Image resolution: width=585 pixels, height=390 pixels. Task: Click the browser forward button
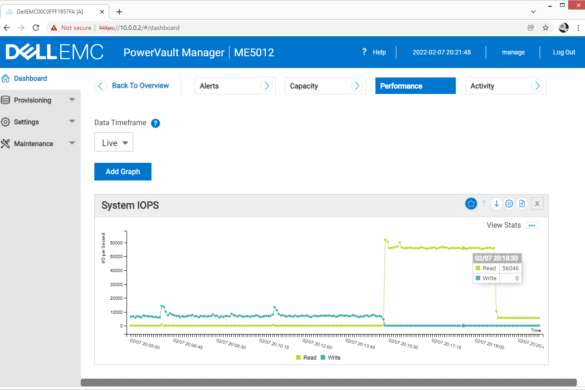(21, 28)
